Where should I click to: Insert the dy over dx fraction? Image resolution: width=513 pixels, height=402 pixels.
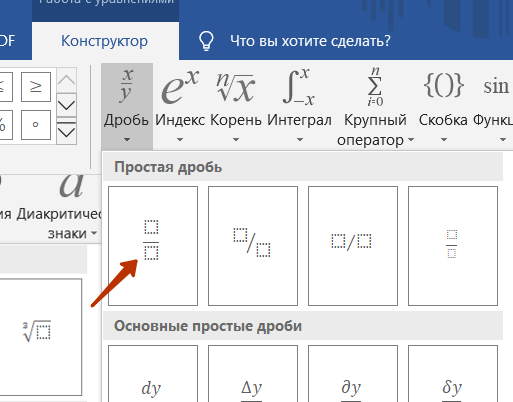point(153,374)
